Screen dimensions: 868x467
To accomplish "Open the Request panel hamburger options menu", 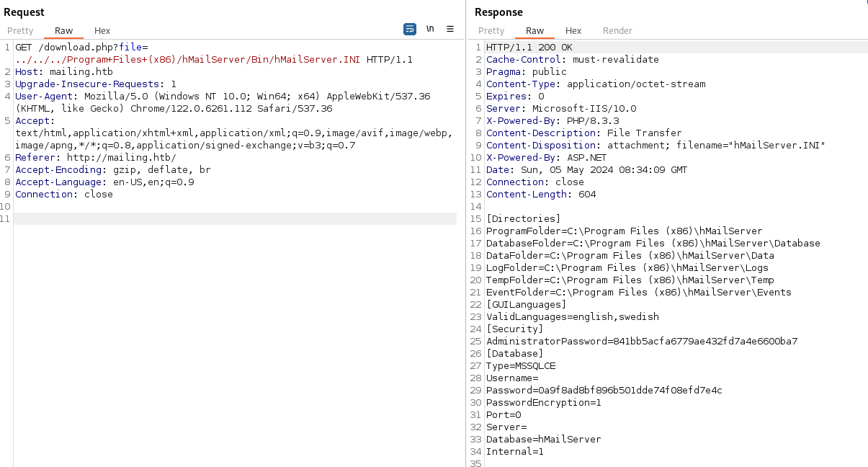I will click(x=450, y=30).
